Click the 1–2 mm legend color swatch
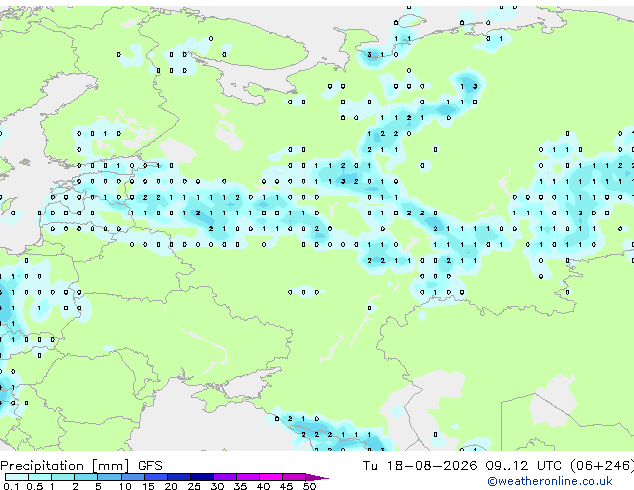Viewport: 634px width, 490px height. [63, 477]
